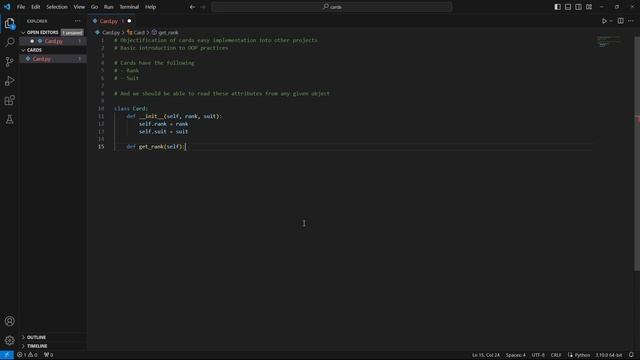Open editor More Actions ellipsis
This screenshot has width=640, height=360.
631,21
